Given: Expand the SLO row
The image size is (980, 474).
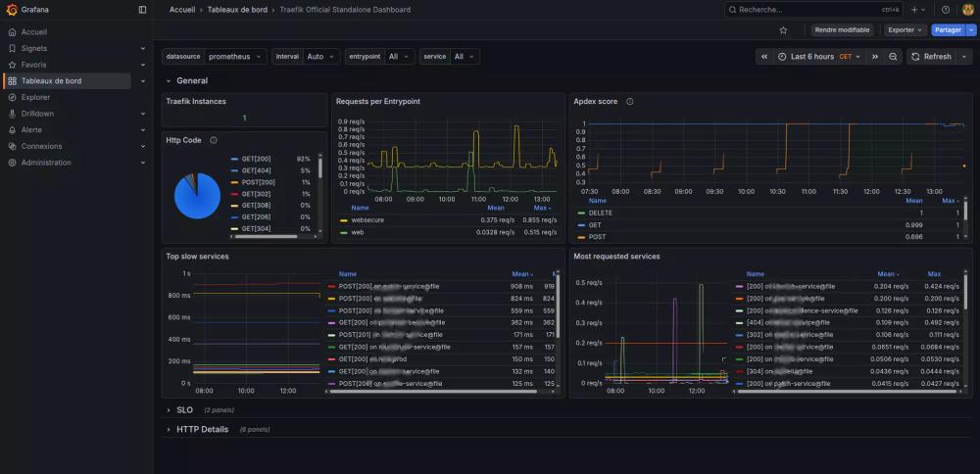Looking at the screenshot, I should pyautogui.click(x=184, y=409).
